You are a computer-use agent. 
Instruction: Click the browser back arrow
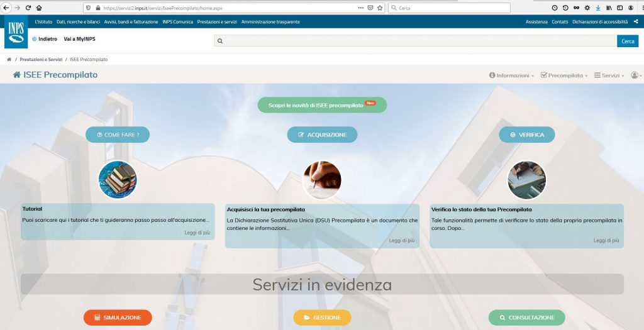point(6,8)
